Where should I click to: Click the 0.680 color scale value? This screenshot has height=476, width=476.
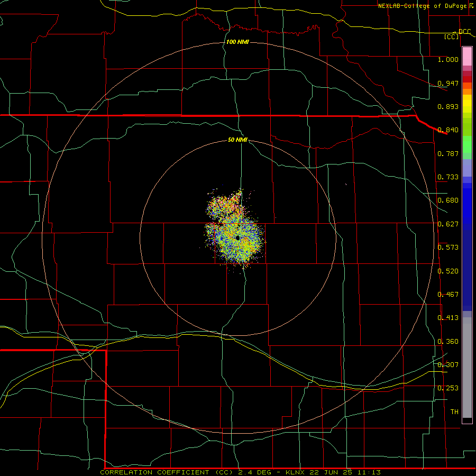[x=448, y=200]
